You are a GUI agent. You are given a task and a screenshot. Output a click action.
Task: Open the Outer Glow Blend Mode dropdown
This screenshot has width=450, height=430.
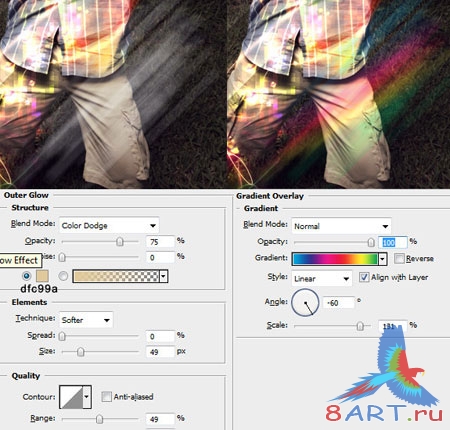point(109,225)
